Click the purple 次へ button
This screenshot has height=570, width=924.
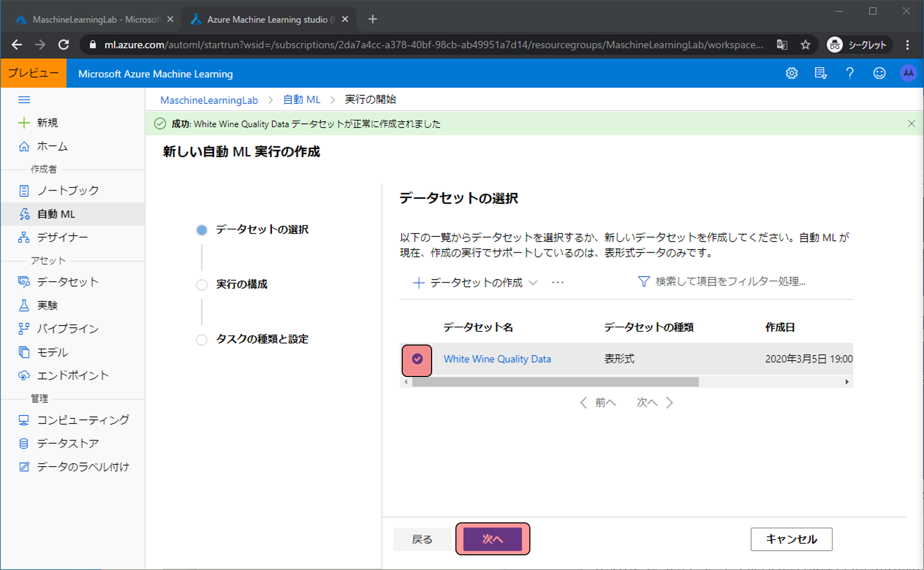click(x=492, y=539)
